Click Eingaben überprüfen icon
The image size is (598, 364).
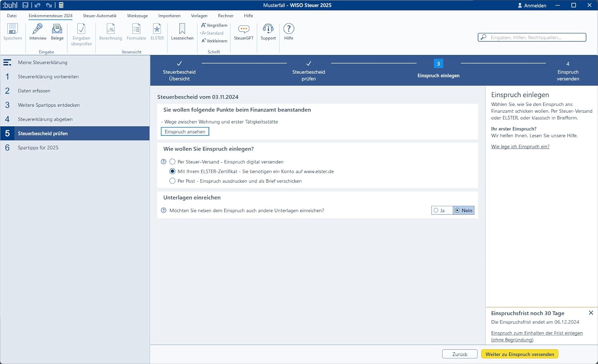(81, 35)
